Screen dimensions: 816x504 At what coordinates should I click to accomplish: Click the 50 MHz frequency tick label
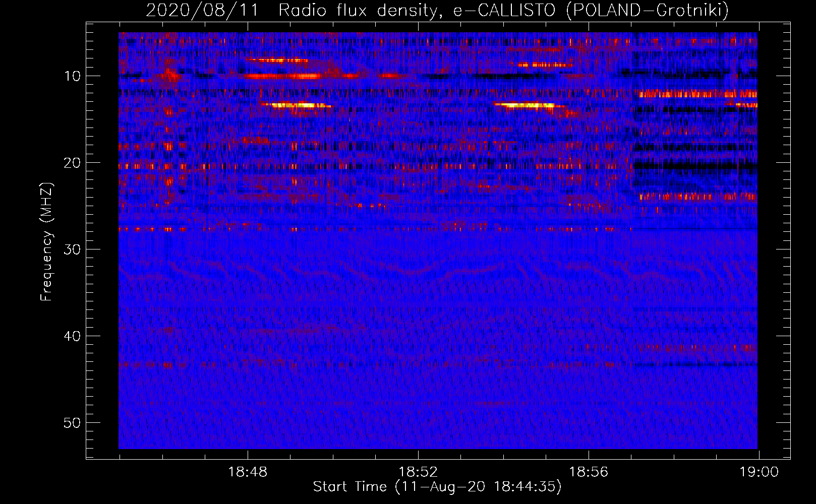(73, 423)
